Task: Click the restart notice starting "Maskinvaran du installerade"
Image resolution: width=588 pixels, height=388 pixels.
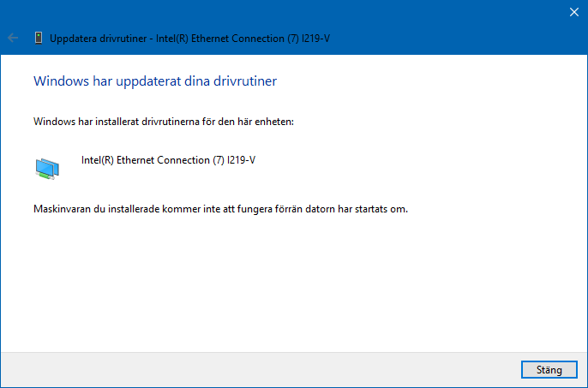Action: 220,209
